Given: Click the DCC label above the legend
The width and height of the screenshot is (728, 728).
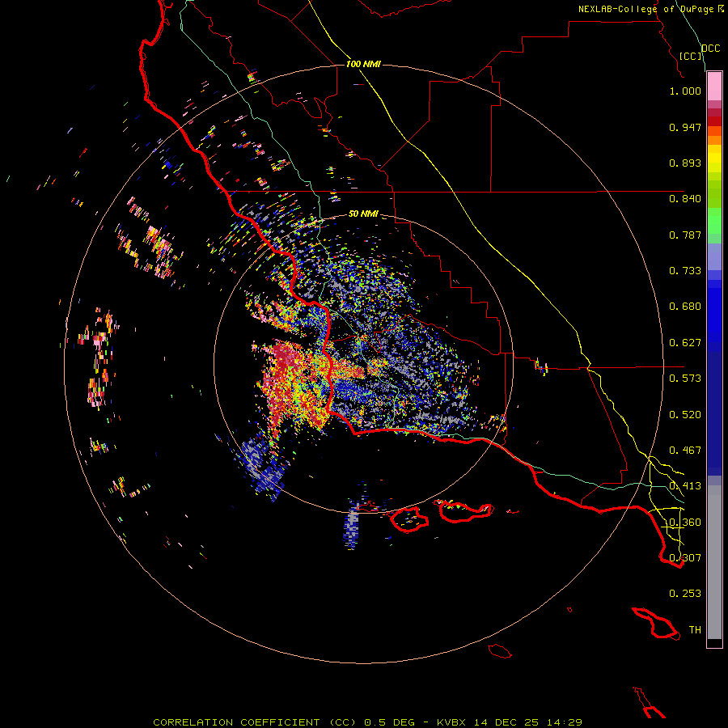Looking at the screenshot, I should [x=710, y=49].
